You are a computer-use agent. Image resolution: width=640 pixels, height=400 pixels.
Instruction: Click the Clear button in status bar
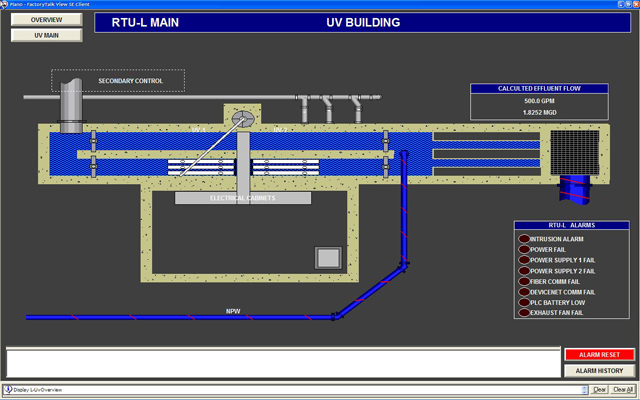(x=599, y=389)
